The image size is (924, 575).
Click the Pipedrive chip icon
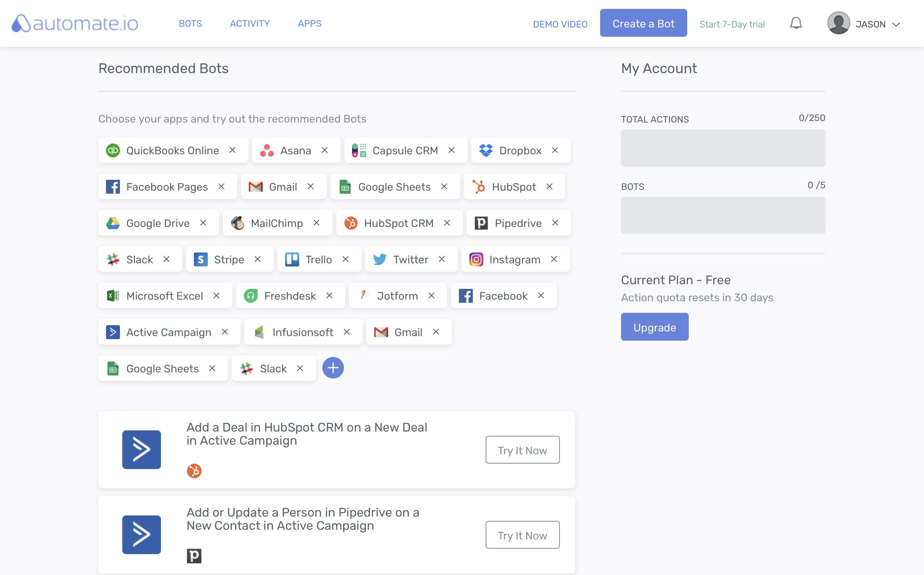pos(481,223)
